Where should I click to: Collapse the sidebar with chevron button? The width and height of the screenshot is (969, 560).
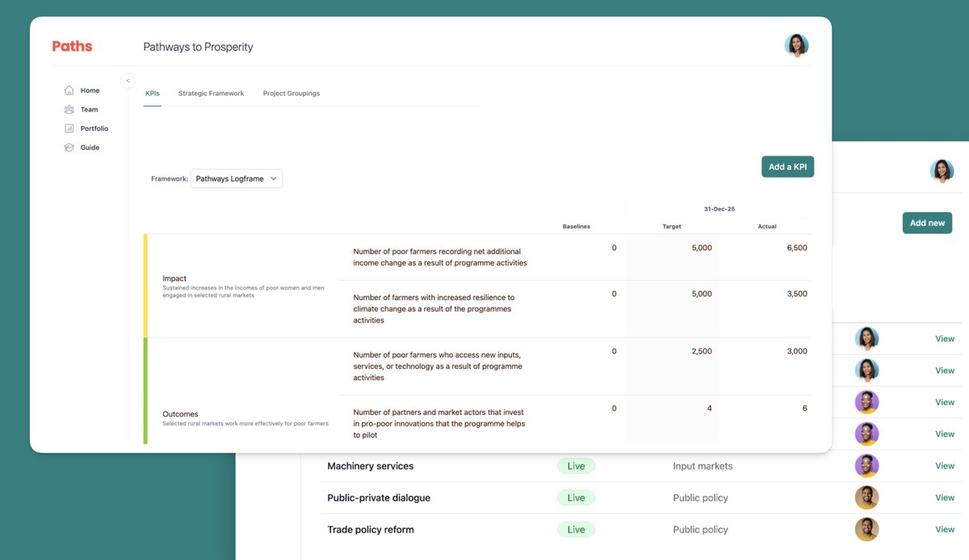pyautogui.click(x=128, y=81)
